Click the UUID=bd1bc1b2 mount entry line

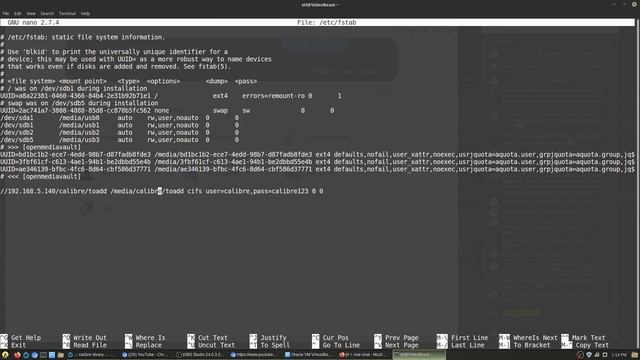318,154
